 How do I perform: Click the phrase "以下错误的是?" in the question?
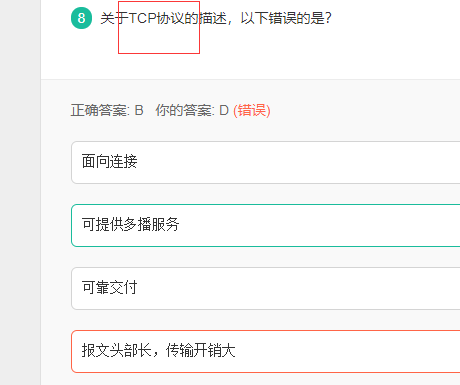pos(286,18)
